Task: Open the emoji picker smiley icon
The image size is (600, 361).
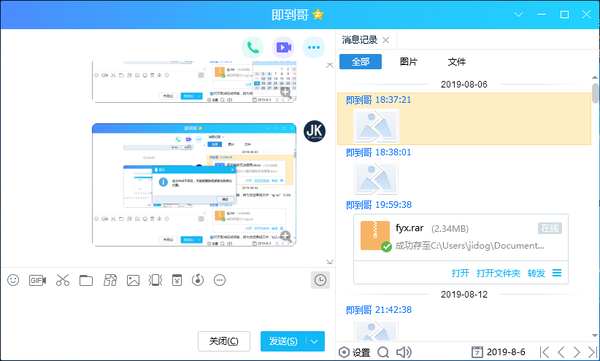Action: (13, 280)
